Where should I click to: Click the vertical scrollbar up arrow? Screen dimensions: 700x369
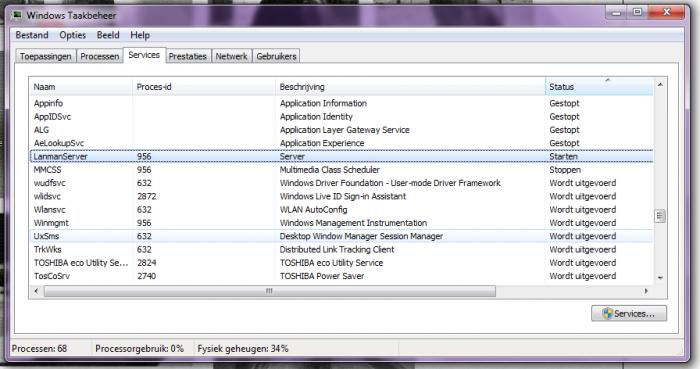tap(660, 84)
